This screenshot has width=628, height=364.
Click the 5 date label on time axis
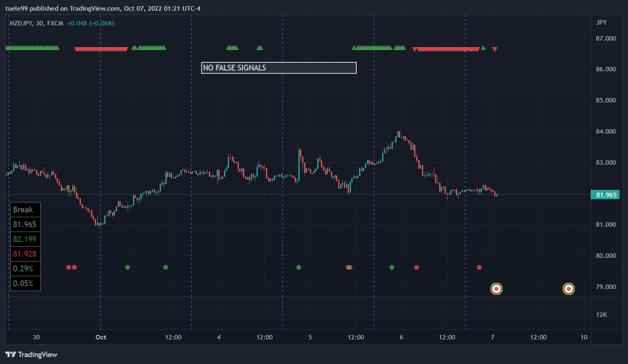pos(310,337)
